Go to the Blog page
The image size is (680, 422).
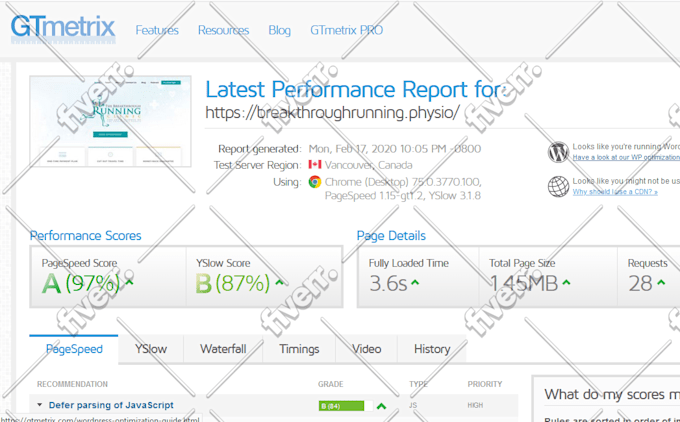pyautogui.click(x=279, y=30)
